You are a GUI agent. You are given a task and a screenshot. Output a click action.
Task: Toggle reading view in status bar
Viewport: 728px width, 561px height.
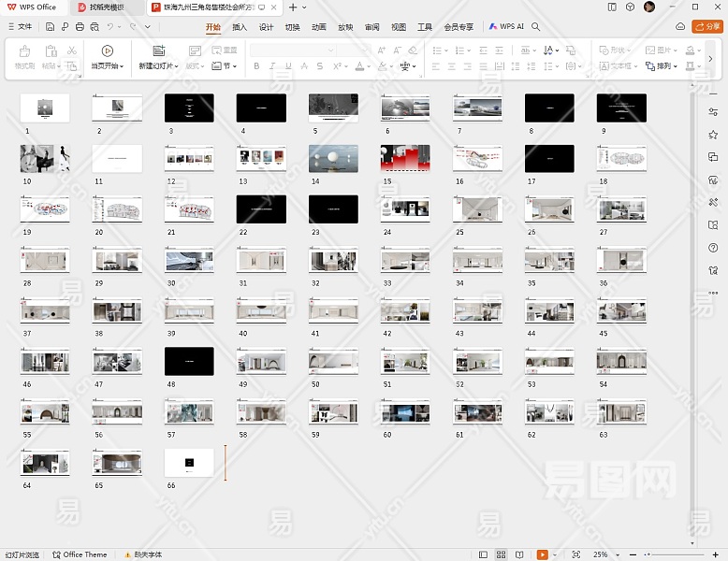(x=519, y=554)
